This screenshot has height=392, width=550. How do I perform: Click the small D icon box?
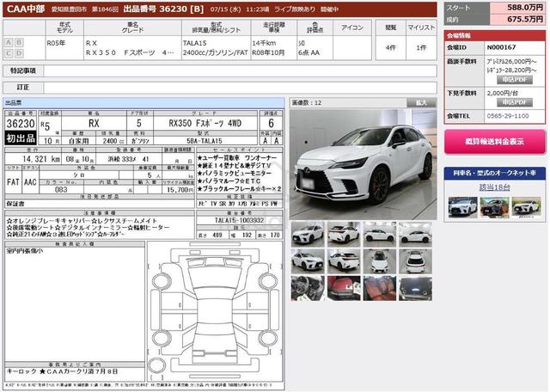[19, 53]
